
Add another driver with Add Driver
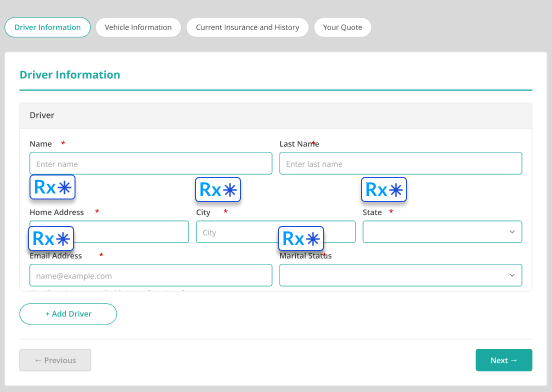(x=68, y=314)
